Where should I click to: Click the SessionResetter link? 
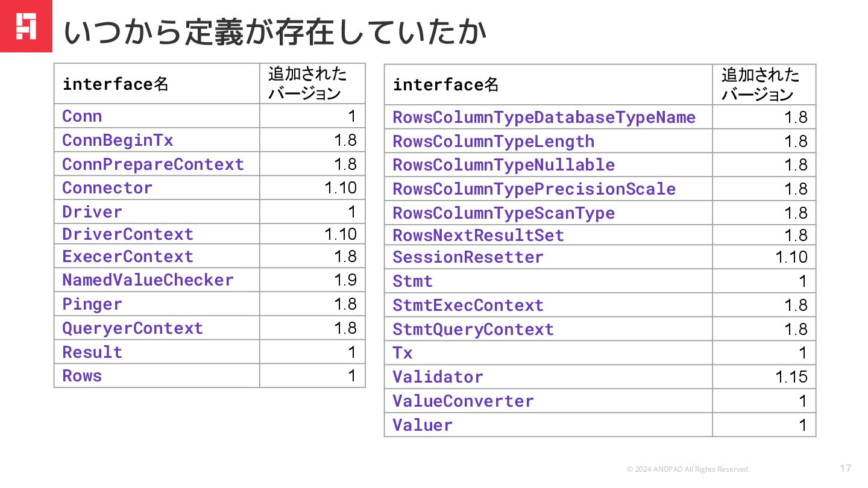[468, 257]
